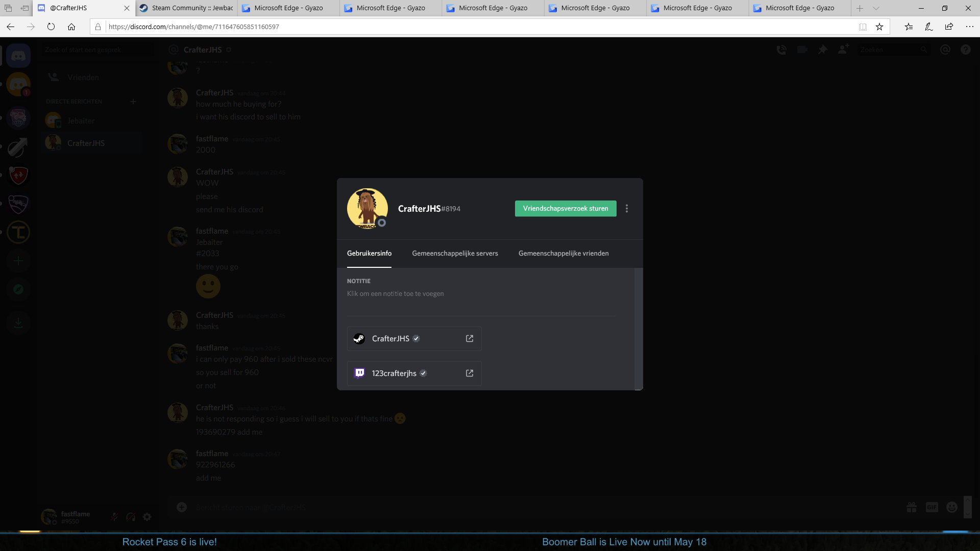Open profile three-dot more options menu
Screen dimensions: 980x551
tap(627, 209)
